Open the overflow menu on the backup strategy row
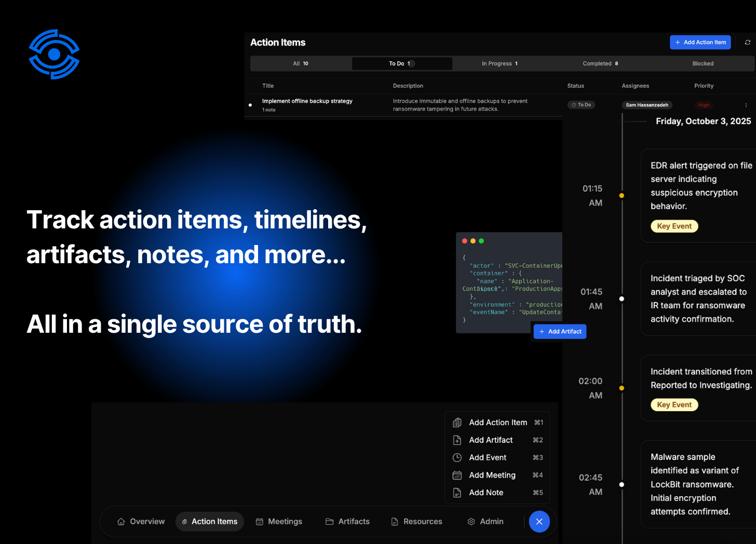The image size is (756, 544). click(746, 105)
